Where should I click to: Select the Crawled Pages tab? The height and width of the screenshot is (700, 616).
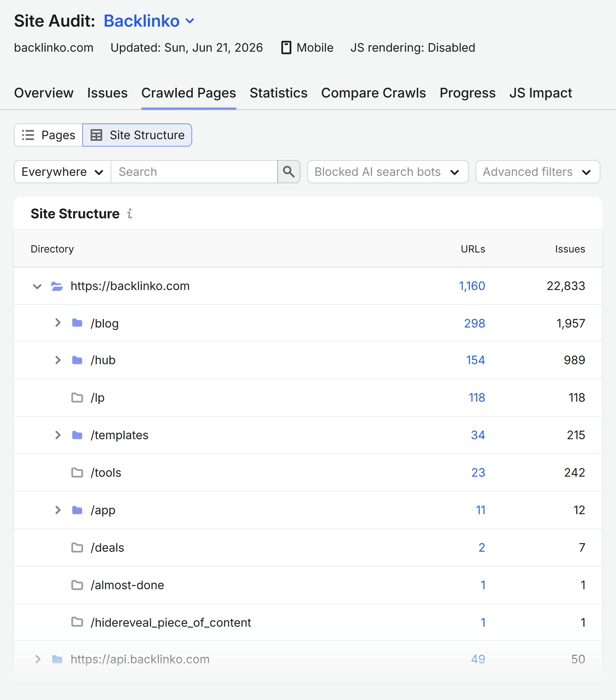[189, 93]
